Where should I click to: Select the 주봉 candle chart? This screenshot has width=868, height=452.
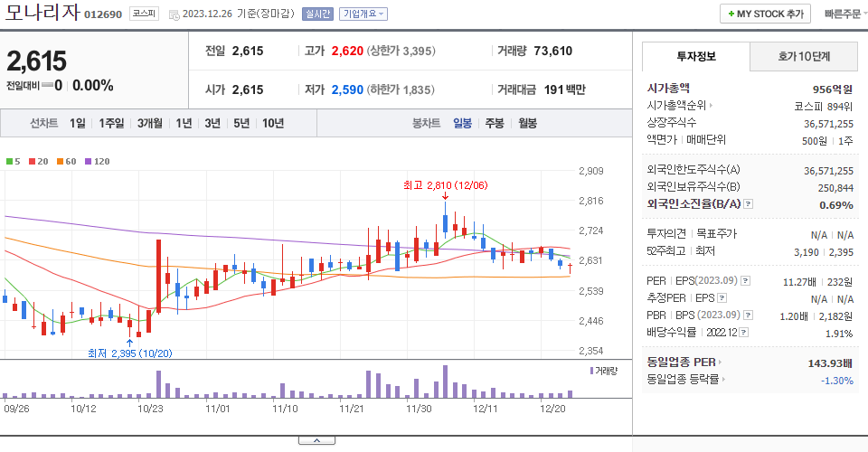[495, 123]
